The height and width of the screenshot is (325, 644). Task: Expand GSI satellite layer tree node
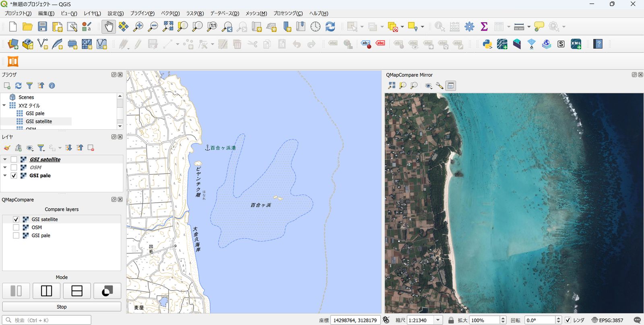click(x=5, y=159)
